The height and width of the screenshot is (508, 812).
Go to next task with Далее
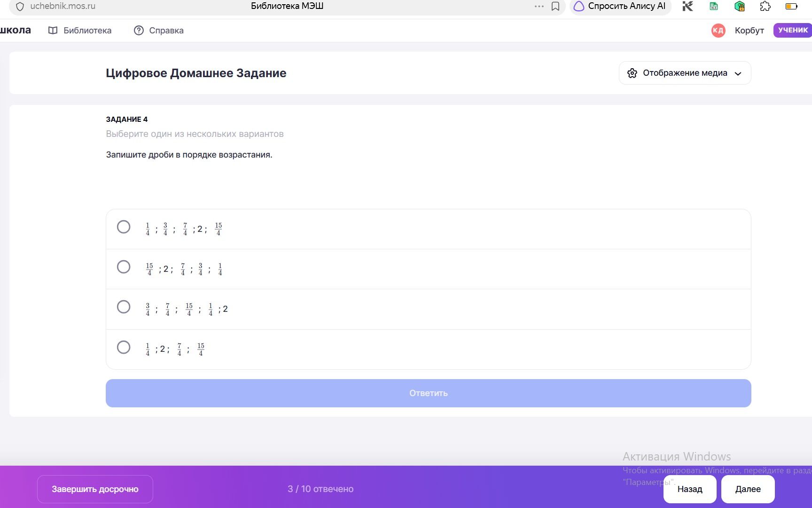click(748, 489)
